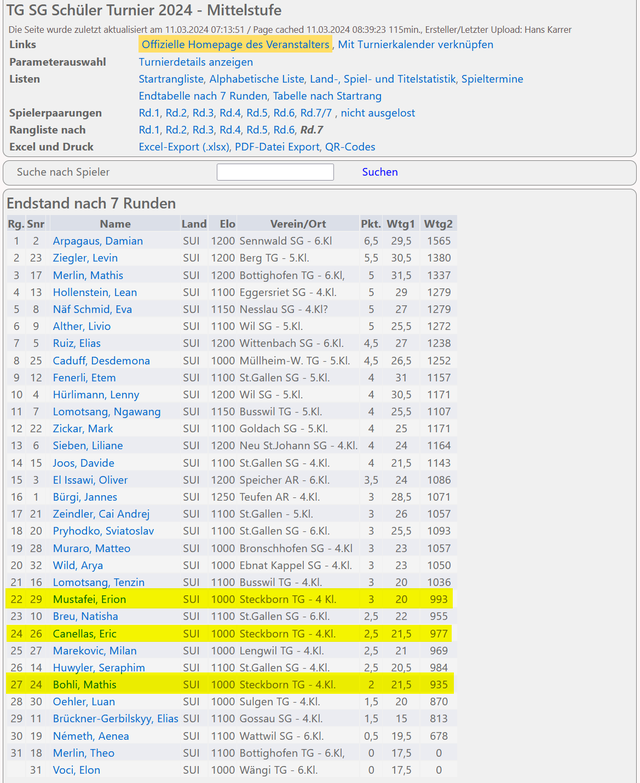Open player Oehler, Luan

tap(84, 702)
